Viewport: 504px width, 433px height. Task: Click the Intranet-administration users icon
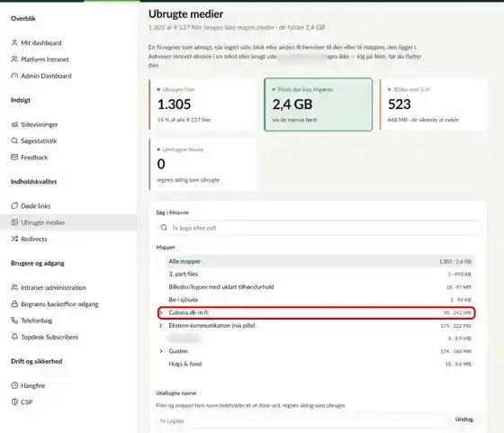[x=14, y=287]
